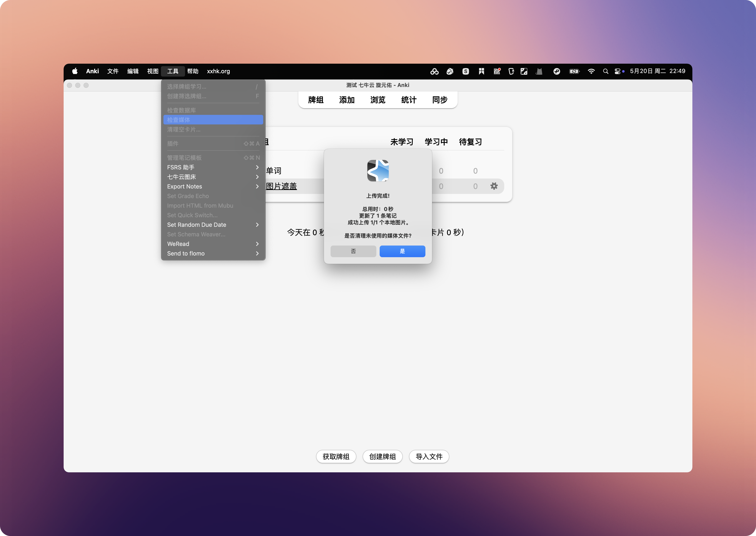
Task: Click 是 to clean unused media
Action: pyautogui.click(x=402, y=251)
